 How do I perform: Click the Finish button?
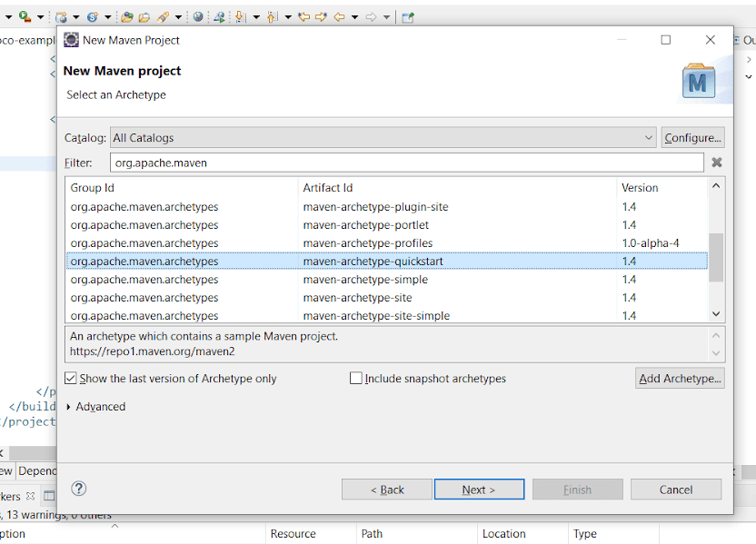pos(578,490)
